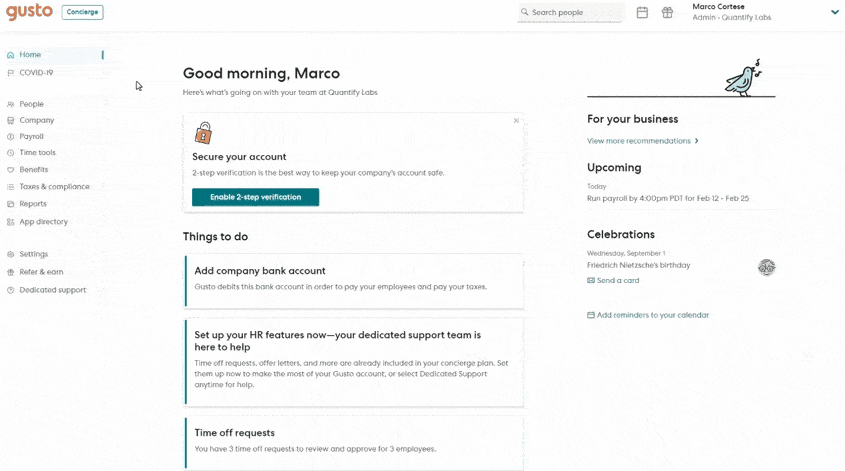The image size is (845, 471).
Task: Click Send a card link
Action: [x=618, y=280]
